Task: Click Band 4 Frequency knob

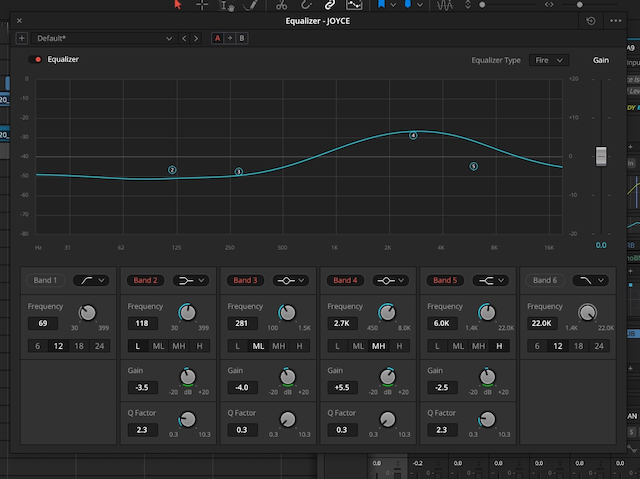Action: click(387, 313)
